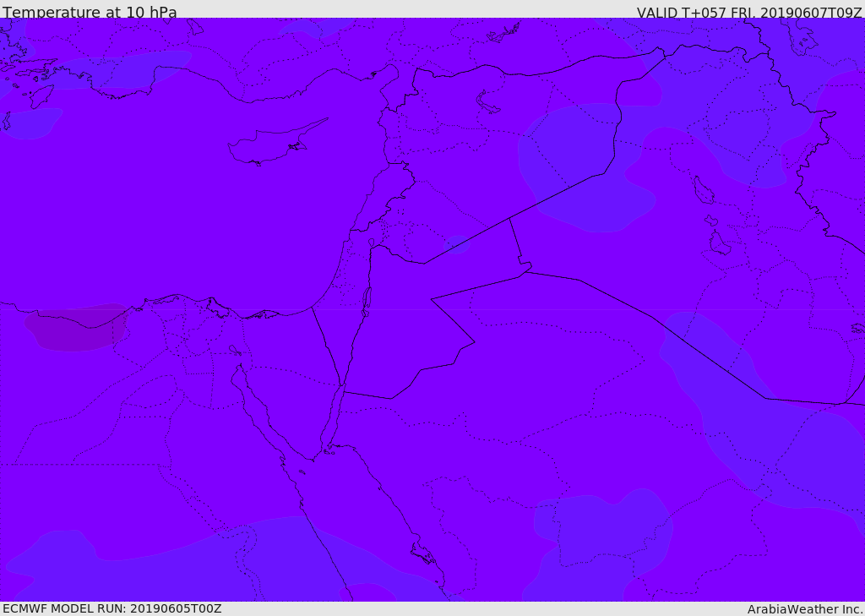The height and width of the screenshot is (616, 865).
Task: Click the 'Temperature at 10 hPa' title text
Action: coord(90,12)
